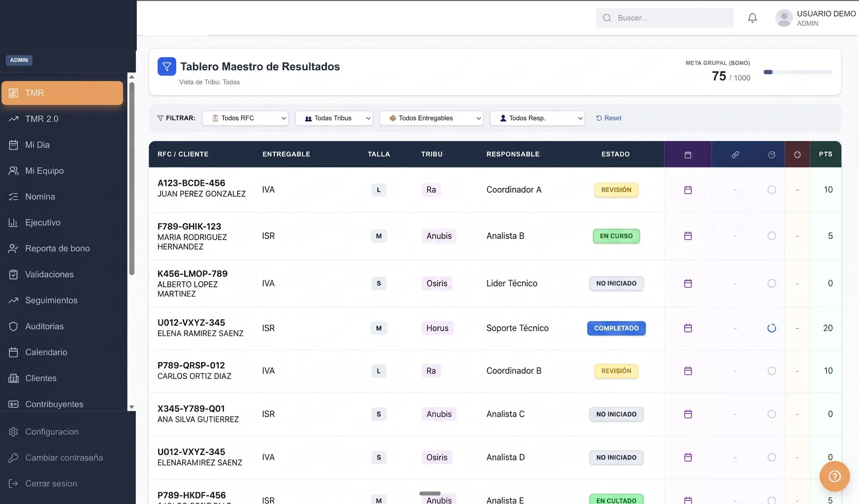Screen dimensions: 859x504
Task: Click the clock-check icon in the table header
Action: (772, 154)
